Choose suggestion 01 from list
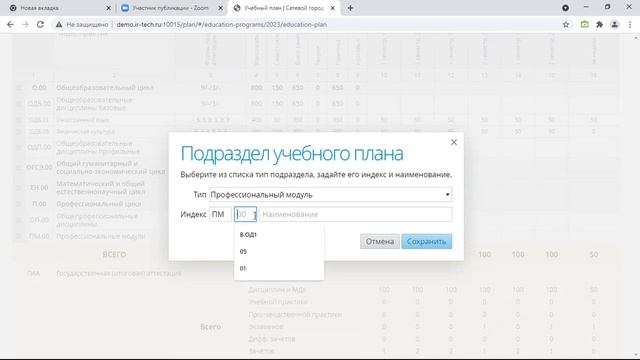This screenshot has height=360, width=640. [x=279, y=268]
